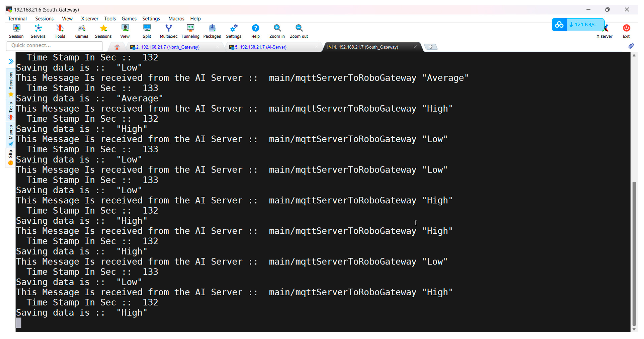644x339 pixels.
Task: Expand the sidebar with double chevron
Action: pos(11,61)
